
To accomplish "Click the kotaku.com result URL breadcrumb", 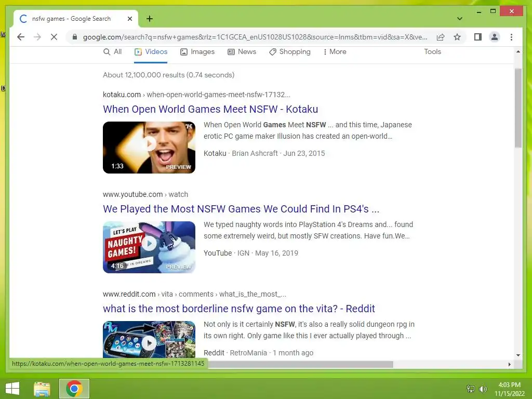I will 196,95.
